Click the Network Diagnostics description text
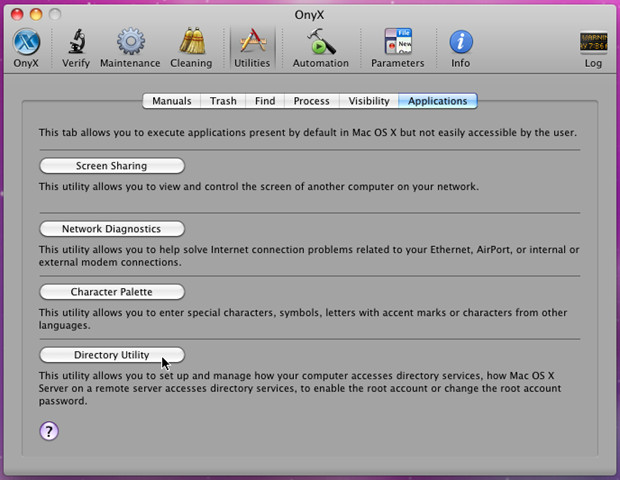 [x=309, y=256]
